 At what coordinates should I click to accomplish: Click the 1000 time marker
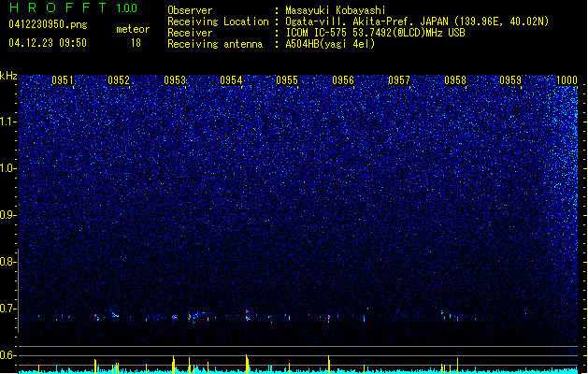(566, 80)
